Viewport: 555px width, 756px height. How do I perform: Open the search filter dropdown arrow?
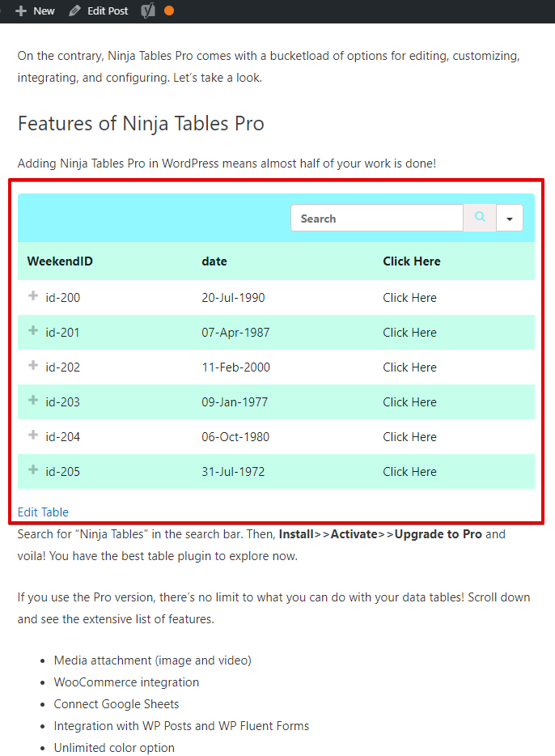point(510,218)
